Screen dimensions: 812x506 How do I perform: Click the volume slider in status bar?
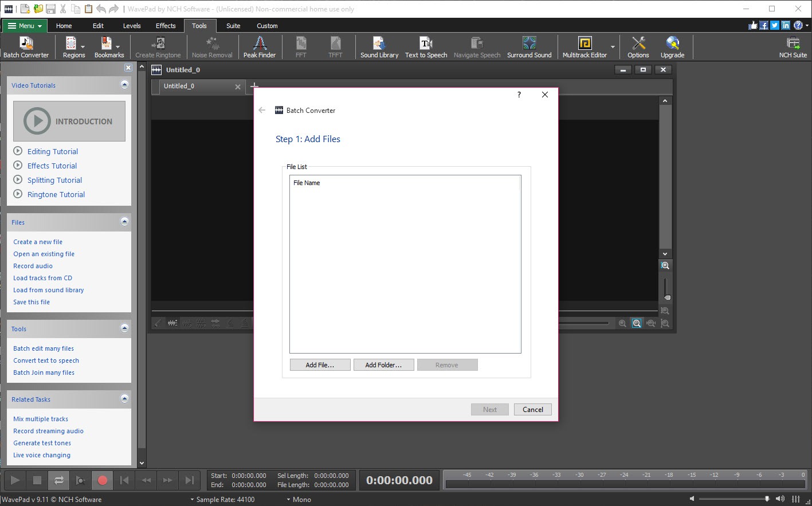[733, 499]
